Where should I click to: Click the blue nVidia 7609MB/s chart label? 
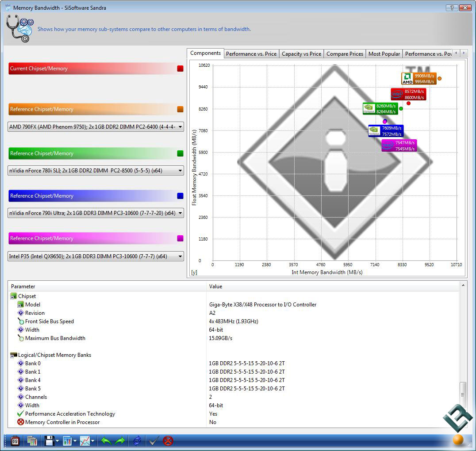pyautogui.click(x=386, y=131)
